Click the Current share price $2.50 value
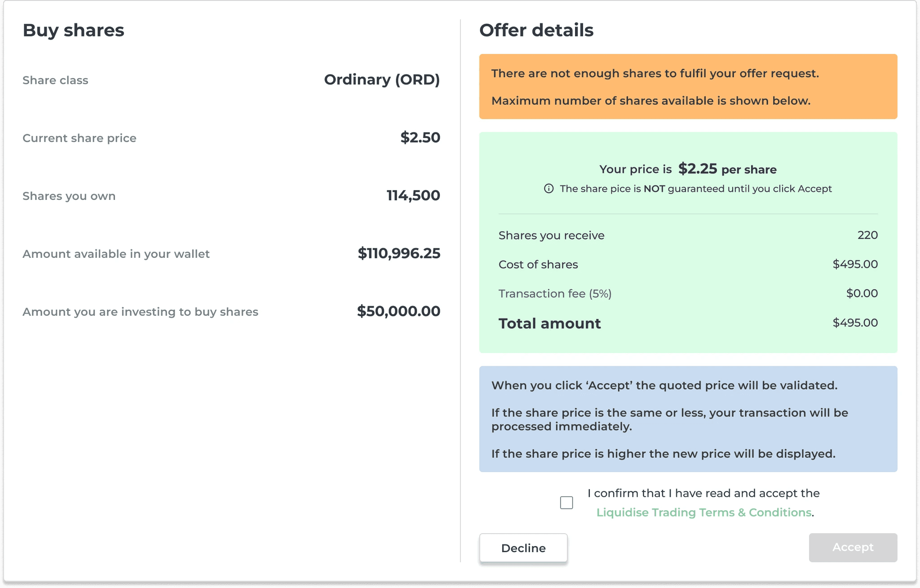The height and width of the screenshot is (588, 920). (x=420, y=137)
